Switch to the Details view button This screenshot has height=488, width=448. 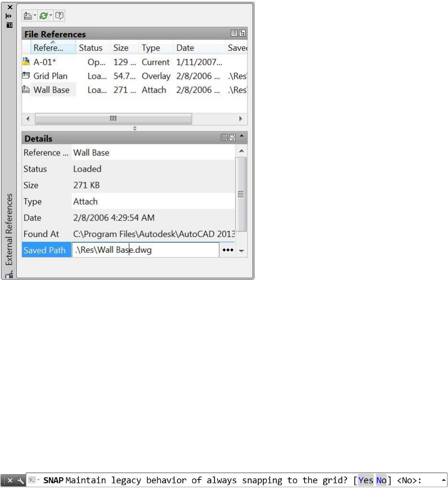(224, 137)
